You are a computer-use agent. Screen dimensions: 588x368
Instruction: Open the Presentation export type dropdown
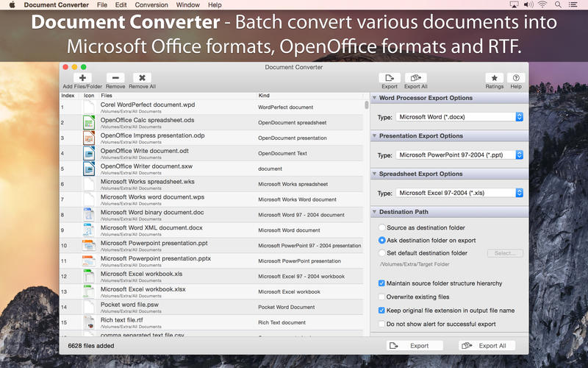click(x=459, y=155)
